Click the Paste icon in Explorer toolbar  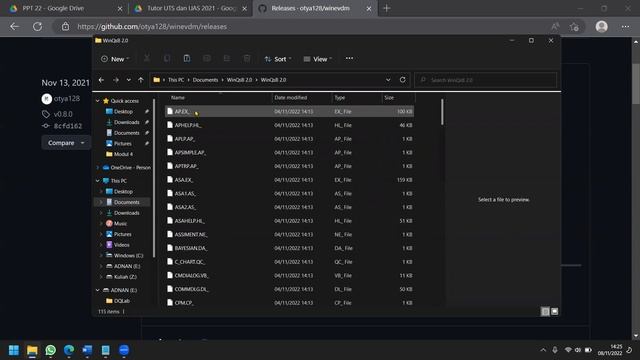[x=187, y=59]
